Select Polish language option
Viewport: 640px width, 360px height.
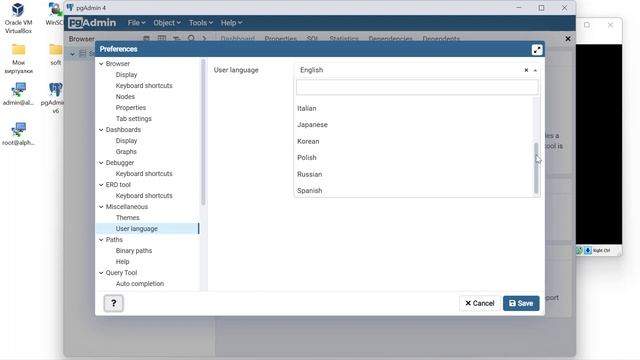pyautogui.click(x=414, y=158)
